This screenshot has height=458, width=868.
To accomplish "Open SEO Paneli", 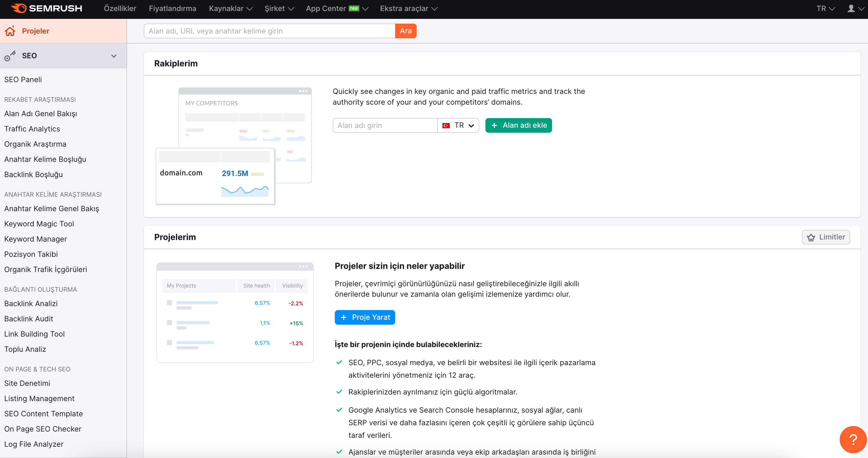I will 23,79.
